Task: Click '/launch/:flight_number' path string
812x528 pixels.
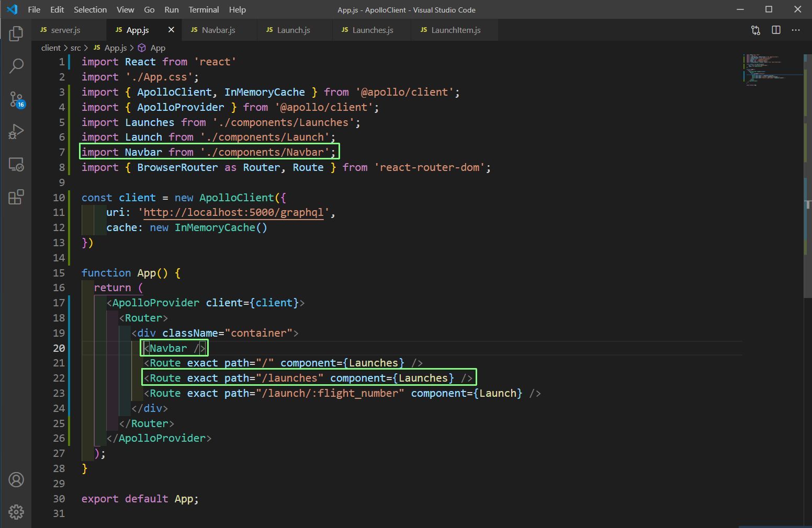Action: click(x=330, y=393)
